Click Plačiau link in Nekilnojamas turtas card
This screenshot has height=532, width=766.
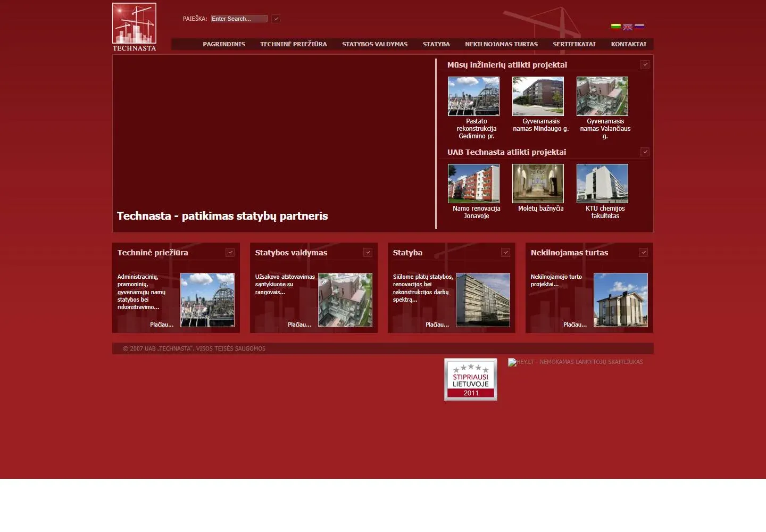575,325
